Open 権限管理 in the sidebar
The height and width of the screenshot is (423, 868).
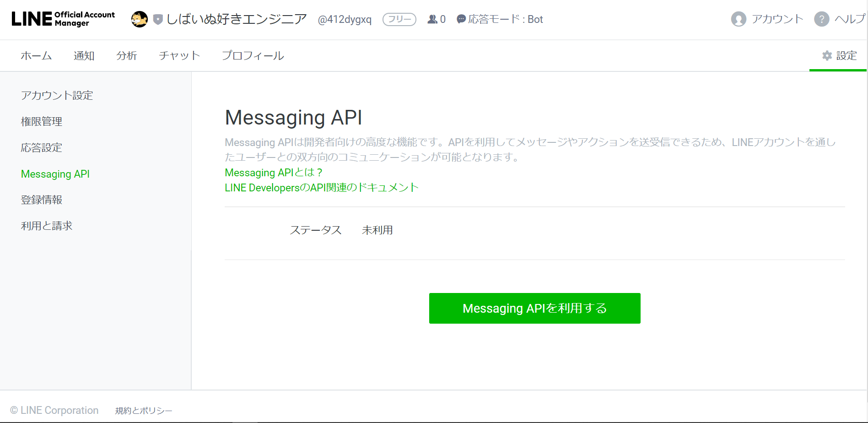42,121
